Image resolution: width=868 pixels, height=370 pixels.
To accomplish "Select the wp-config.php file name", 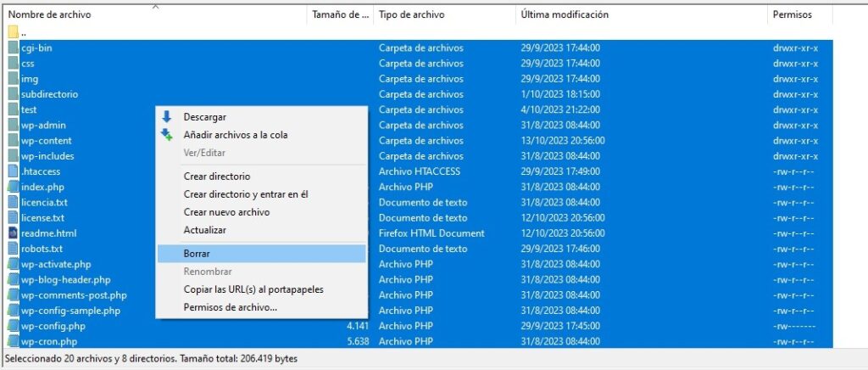I will (x=53, y=326).
